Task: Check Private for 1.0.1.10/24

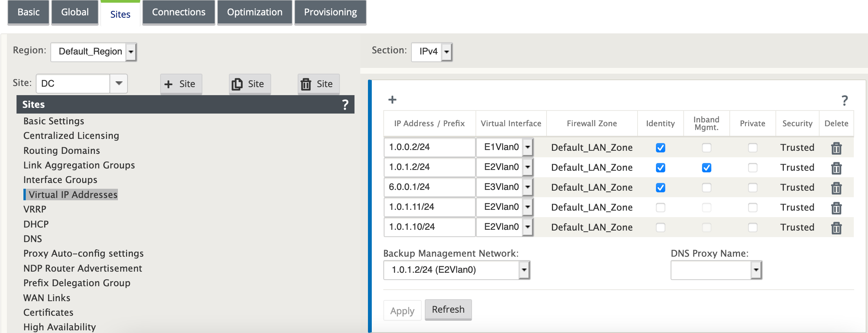Action: pyautogui.click(x=753, y=227)
